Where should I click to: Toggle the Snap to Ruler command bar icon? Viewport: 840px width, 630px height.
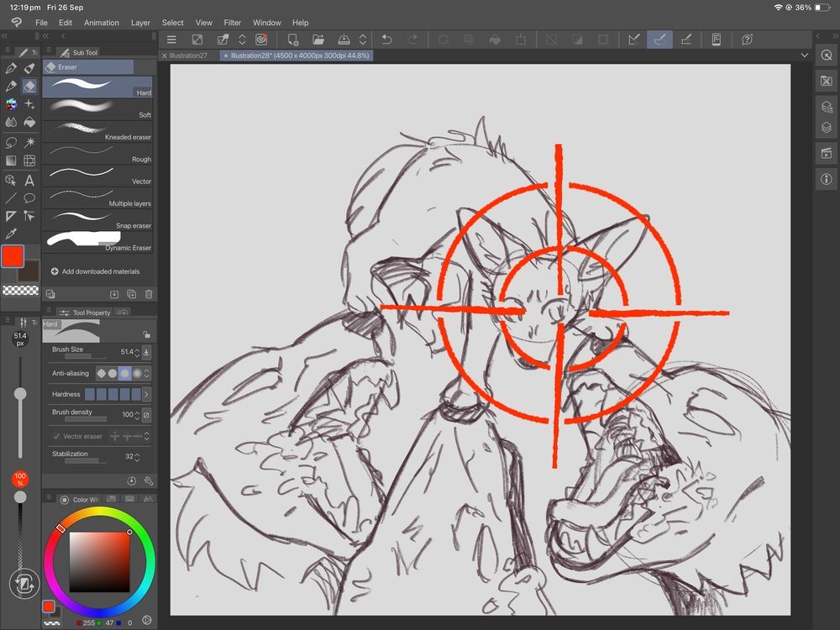pyautogui.click(x=633, y=39)
